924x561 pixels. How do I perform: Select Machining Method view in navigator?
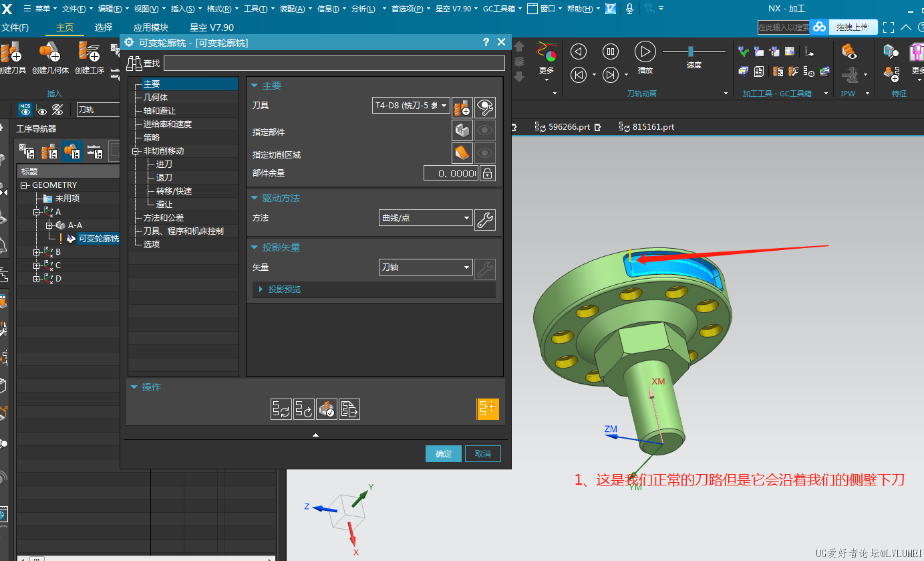(x=95, y=152)
